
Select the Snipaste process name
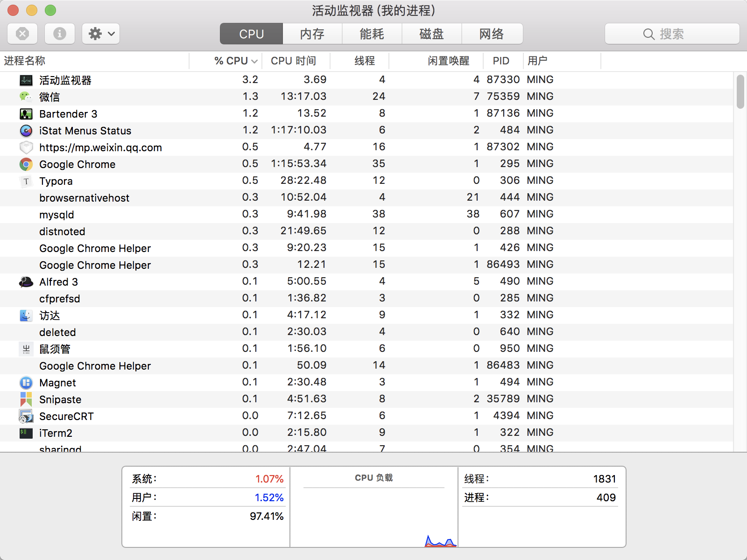coord(60,400)
